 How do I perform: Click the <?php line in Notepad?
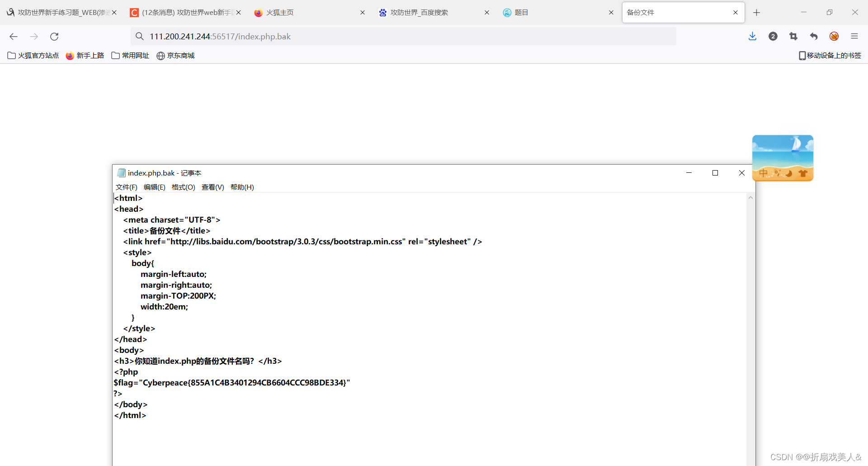click(x=126, y=372)
